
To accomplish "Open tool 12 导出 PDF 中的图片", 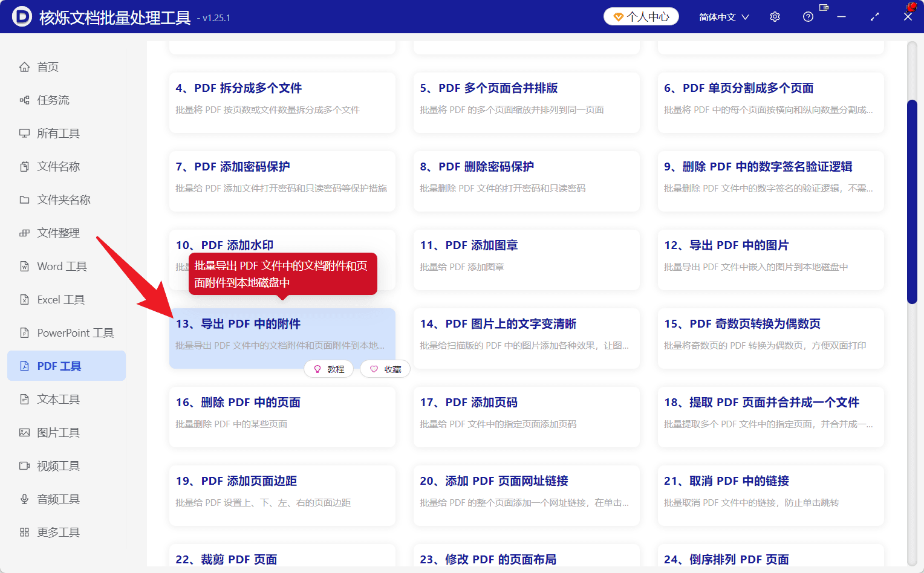I will pyautogui.click(x=771, y=260).
